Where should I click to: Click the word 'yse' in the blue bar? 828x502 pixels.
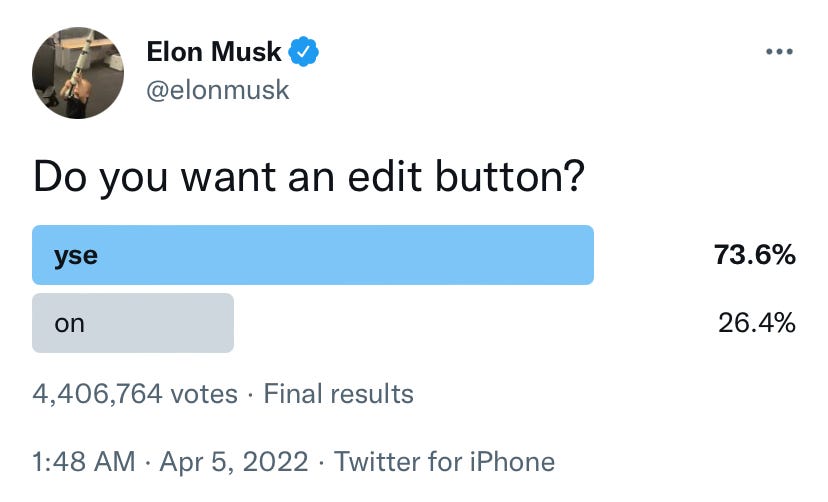(x=76, y=257)
